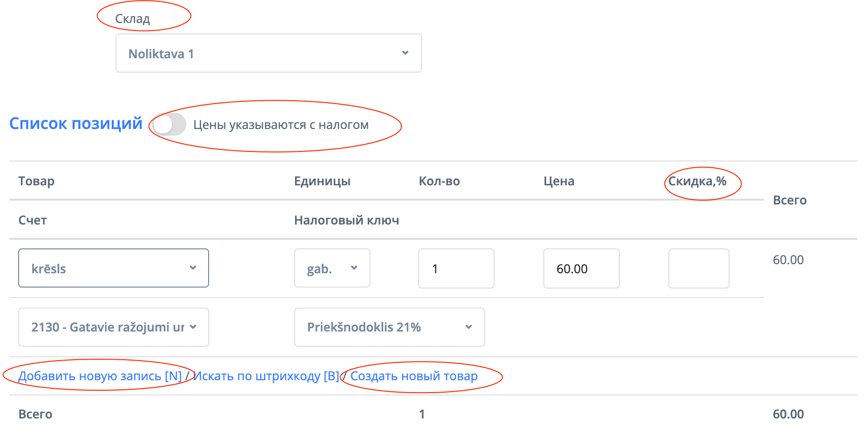Click the Единицы column header
868x428 pixels.
click(x=322, y=181)
